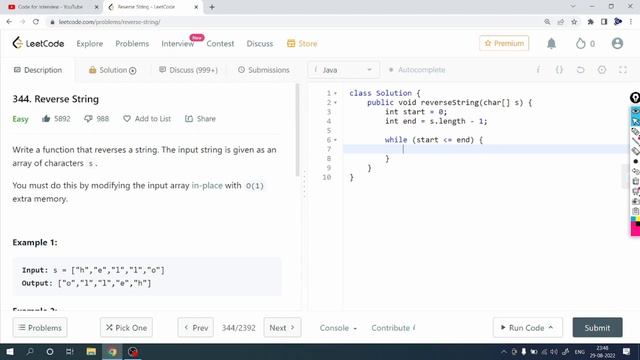Viewport: 640px width, 360px height.
Task: Open the notifications bell
Action: (551, 43)
